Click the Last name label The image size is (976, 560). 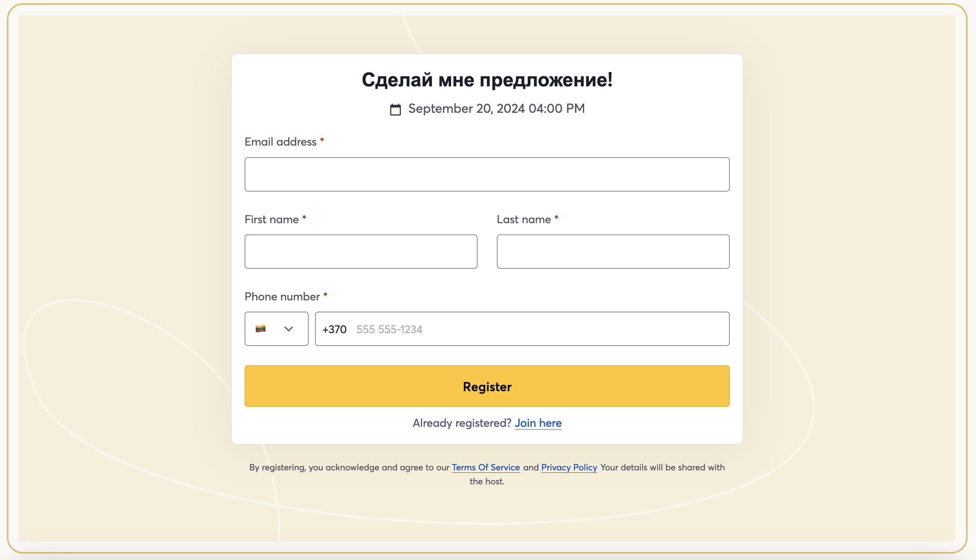click(x=524, y=220)
